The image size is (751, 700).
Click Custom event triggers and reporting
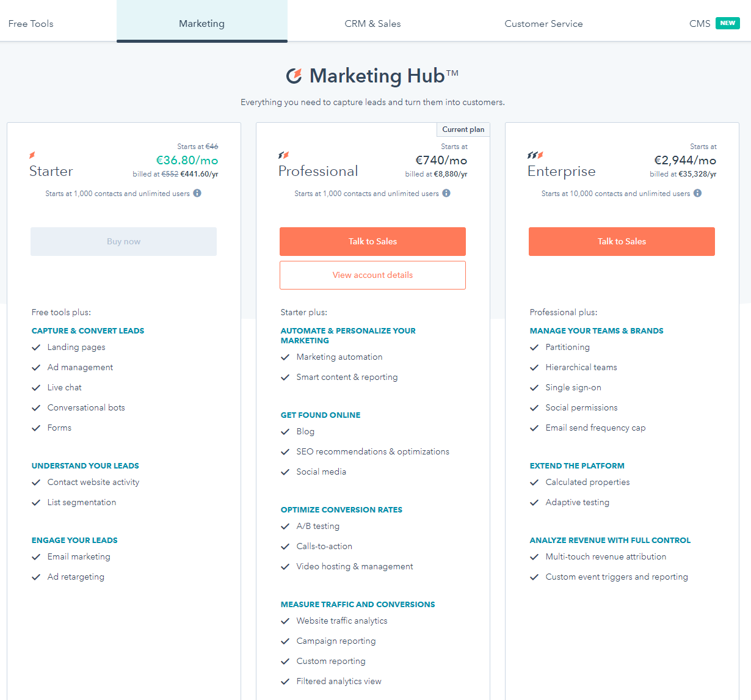pos(617,577)
